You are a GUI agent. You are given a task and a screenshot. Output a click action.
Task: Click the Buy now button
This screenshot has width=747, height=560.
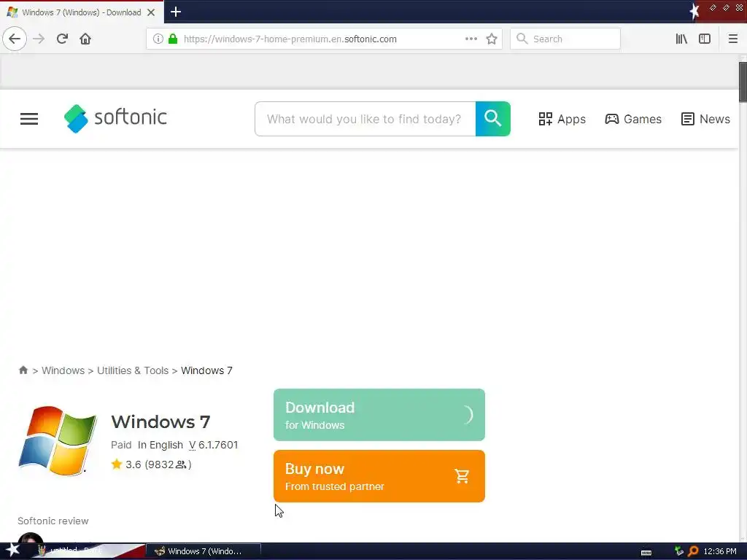point(379,476)
